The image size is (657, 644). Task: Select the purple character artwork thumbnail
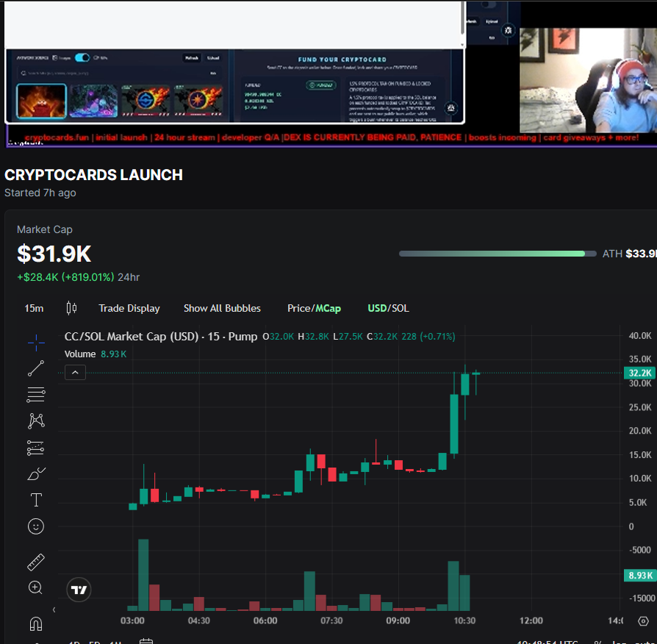point(93,101)
